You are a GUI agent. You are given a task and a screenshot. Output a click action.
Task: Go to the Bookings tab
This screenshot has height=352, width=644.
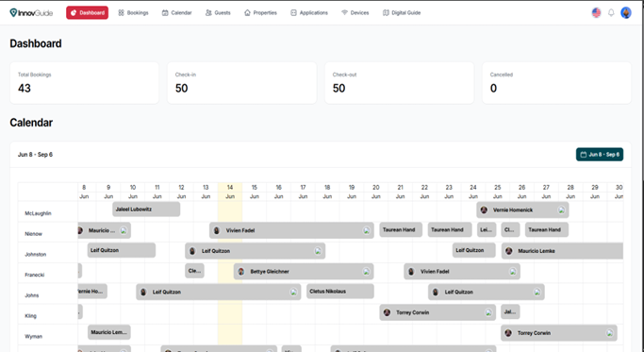[133, 13]
